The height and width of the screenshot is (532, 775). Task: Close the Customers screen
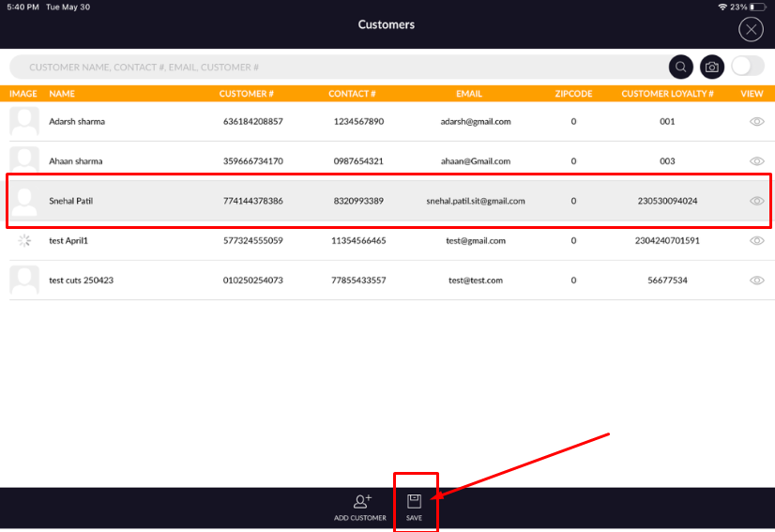(x=751, y=29)
